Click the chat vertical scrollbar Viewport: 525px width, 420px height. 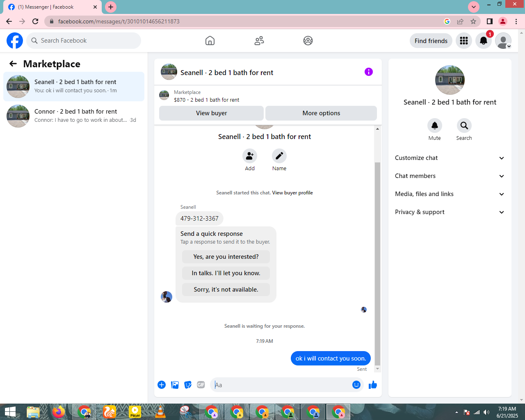pyautogui.click(x=377, y=263)
